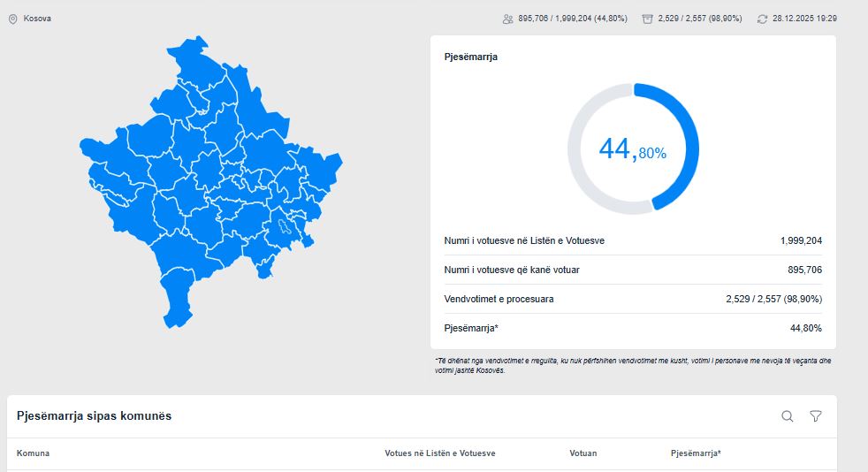Sort by the Votuan column header
The width and height of the screenshot is (868, 472).
pyautogui.click(x=582, y=453)
